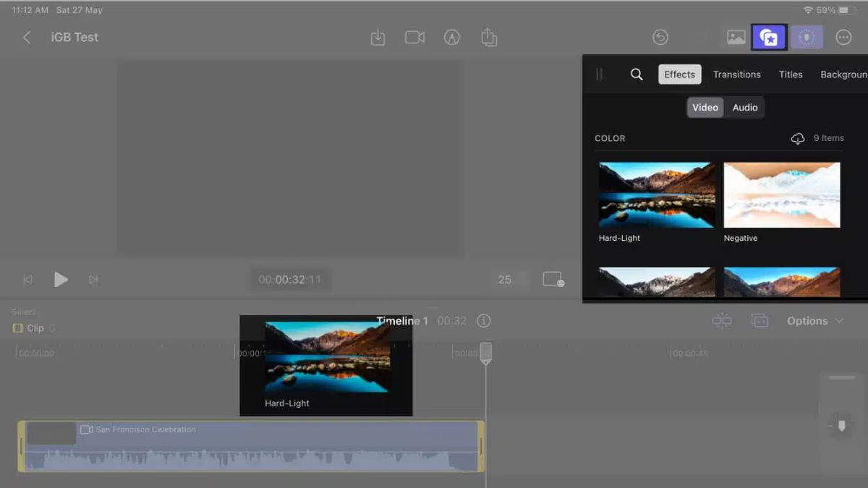
Task: Tap the search magnifier in effects browser
Action: [637, 74]
